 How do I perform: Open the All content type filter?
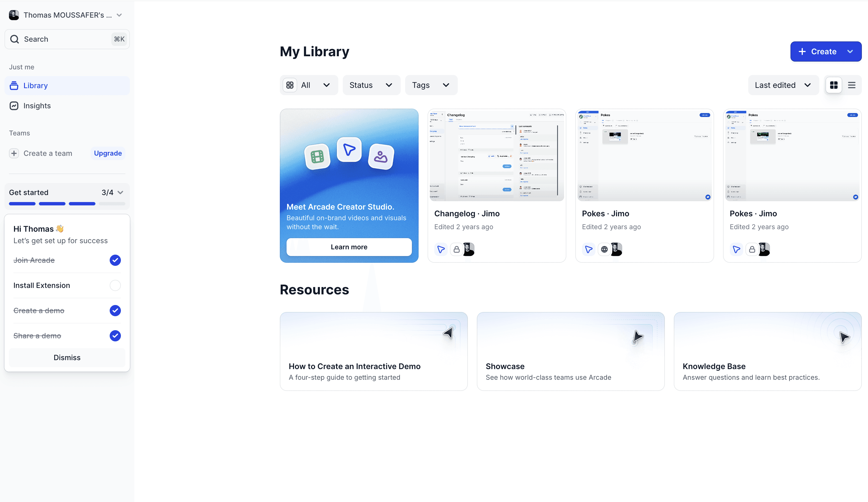[309, 85]
